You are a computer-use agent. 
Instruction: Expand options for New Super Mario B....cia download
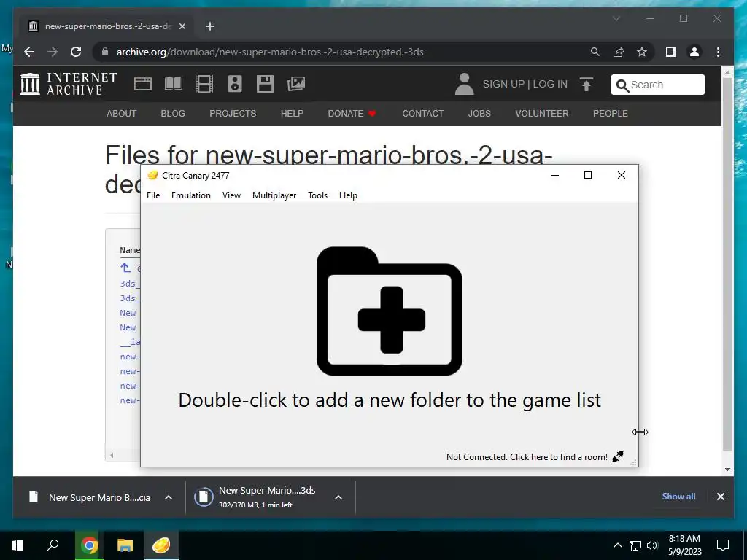click(169, 497)
